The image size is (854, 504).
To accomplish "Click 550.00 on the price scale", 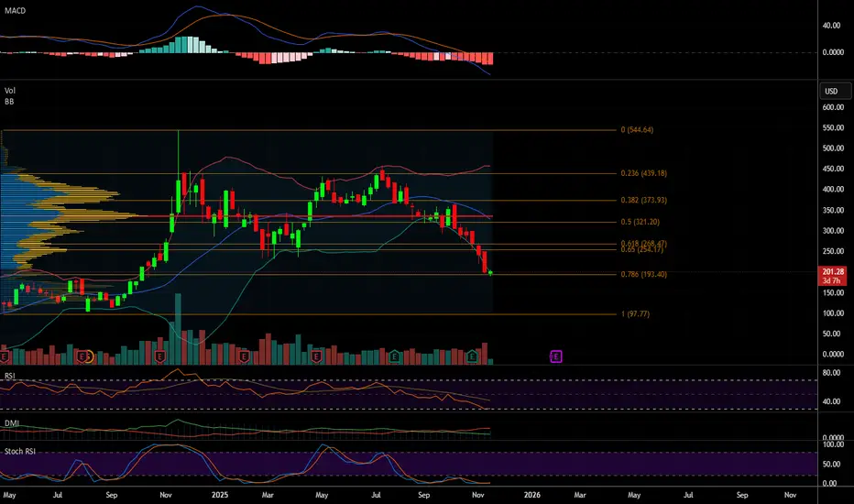I will coord(833,127).
